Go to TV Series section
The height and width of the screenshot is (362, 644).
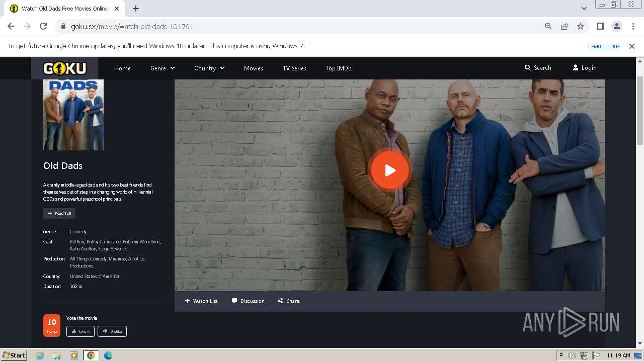(x=294, y=68)
